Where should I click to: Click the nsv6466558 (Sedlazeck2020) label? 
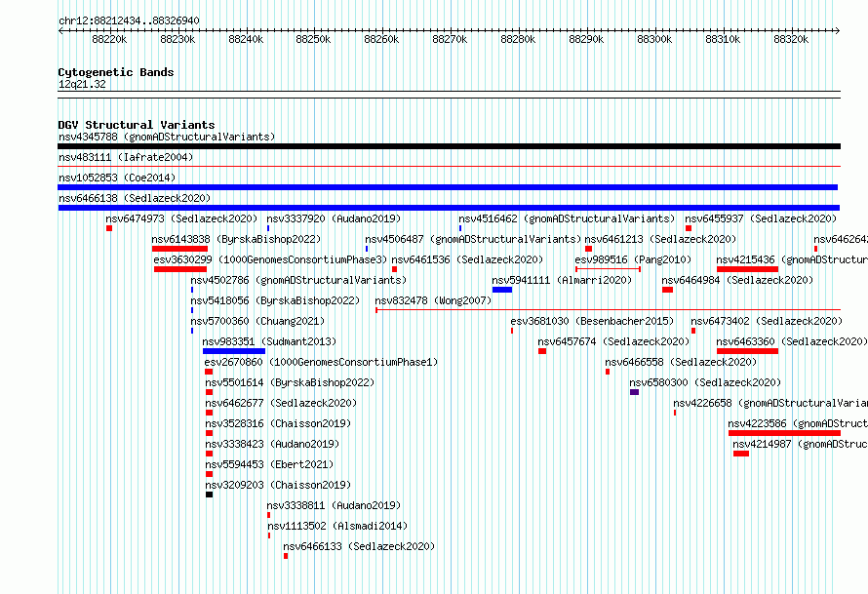[x=681, y=362]
